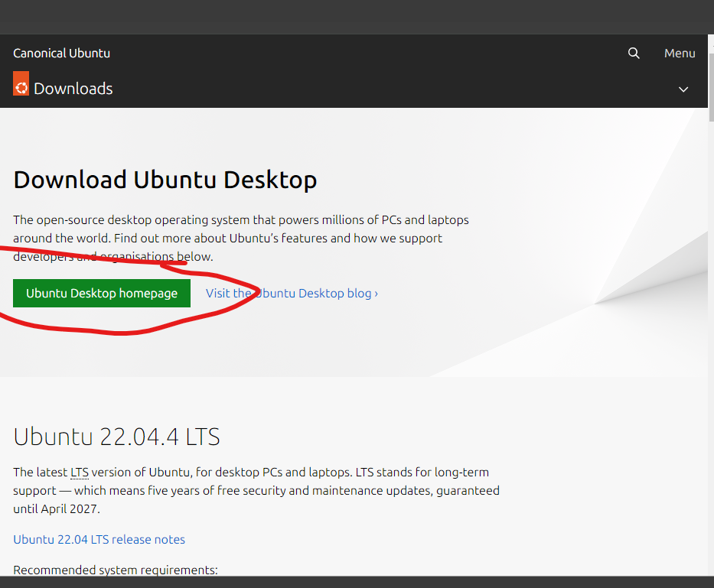The height and width of the screenshot is (588, 714).
Task: Open the Menu in the header
Action: pos(680,54)
